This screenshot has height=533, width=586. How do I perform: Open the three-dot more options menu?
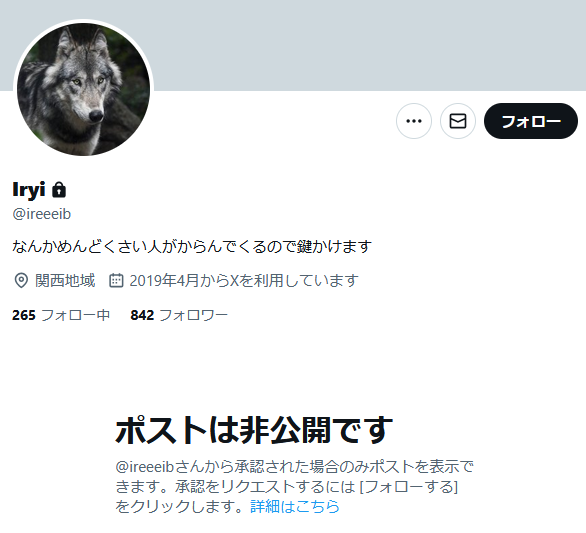414,121
